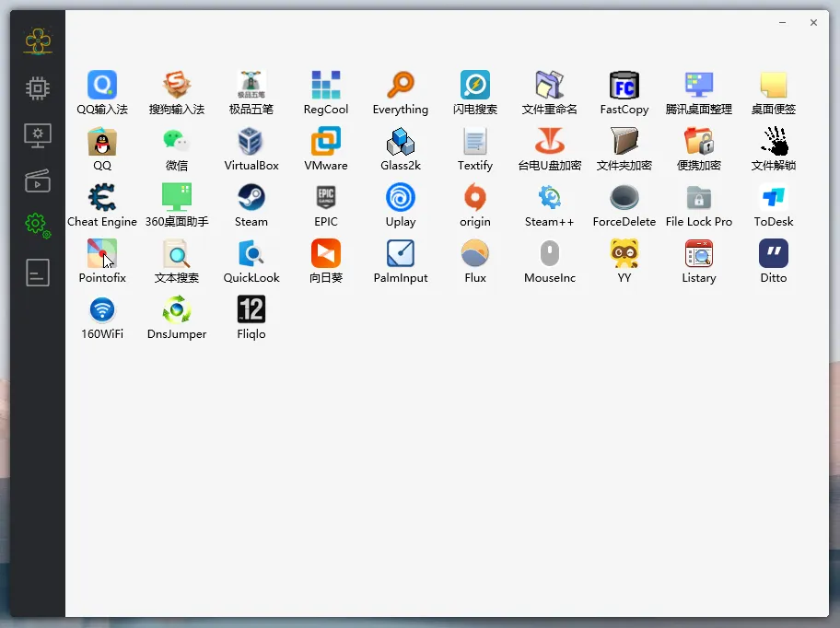Launch 便携加密
Image resolution: width=840 pixels, height=628 pixels.
(698, 141)
